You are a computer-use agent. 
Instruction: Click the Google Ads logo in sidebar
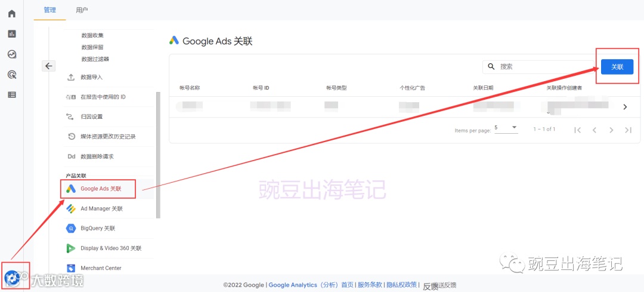(71, 189)
